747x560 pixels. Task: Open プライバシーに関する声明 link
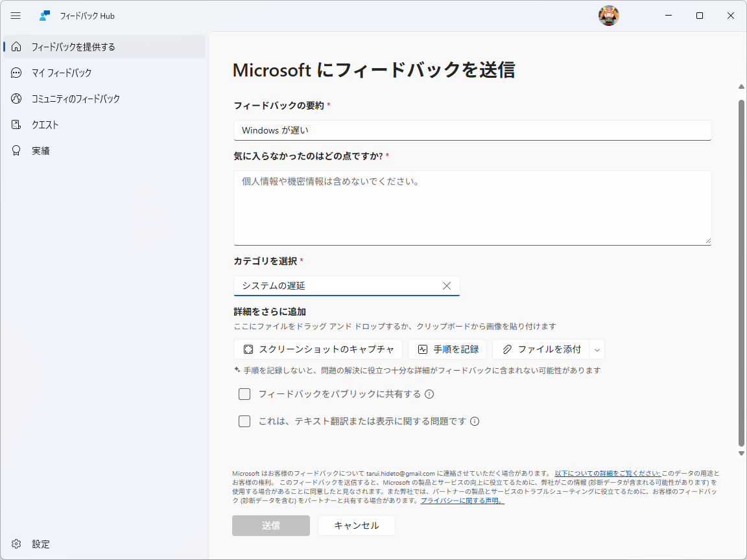pyautogui.click(x=462, y=500)
